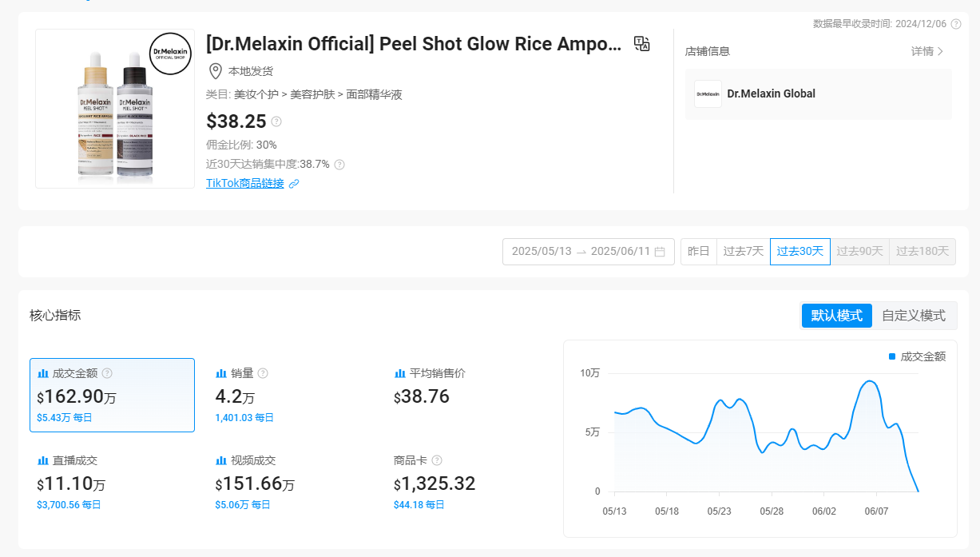Click help icon next to $38.25 price

(x=276, y=121)
